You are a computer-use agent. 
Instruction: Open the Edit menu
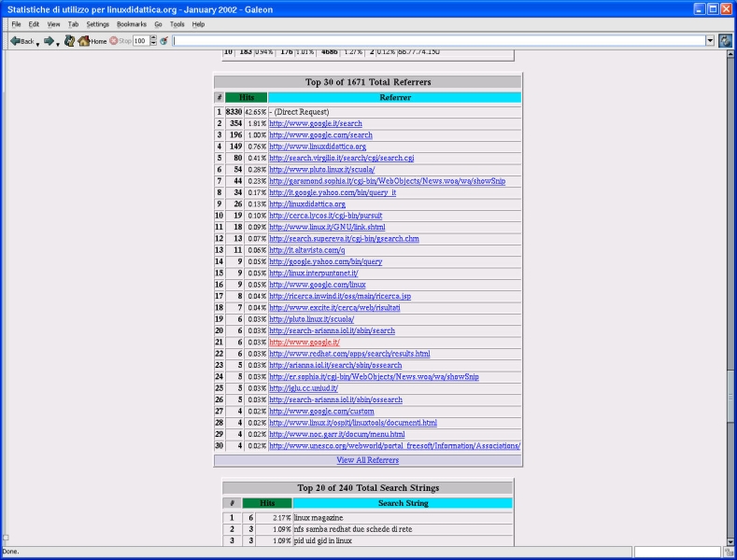[34, 24]
